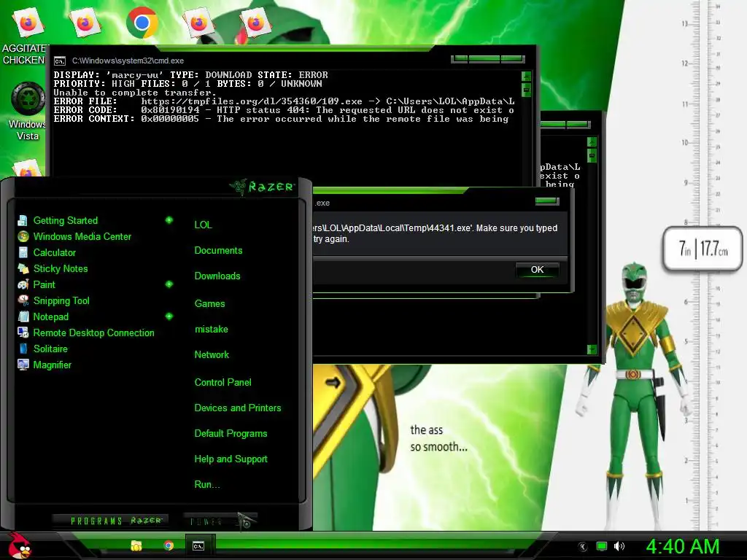
Task: Open the Google Chrome desktop icon
Action: (x=142, y=23)
